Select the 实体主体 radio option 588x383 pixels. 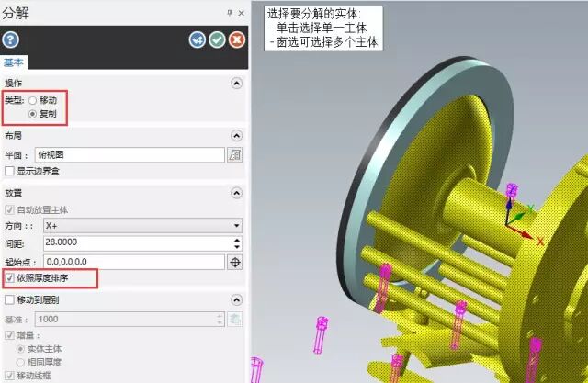[20, 349]
